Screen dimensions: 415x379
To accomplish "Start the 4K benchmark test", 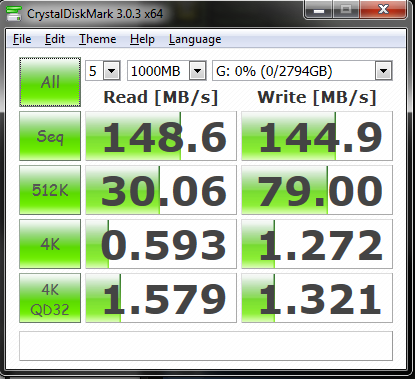I will [50, 244].
